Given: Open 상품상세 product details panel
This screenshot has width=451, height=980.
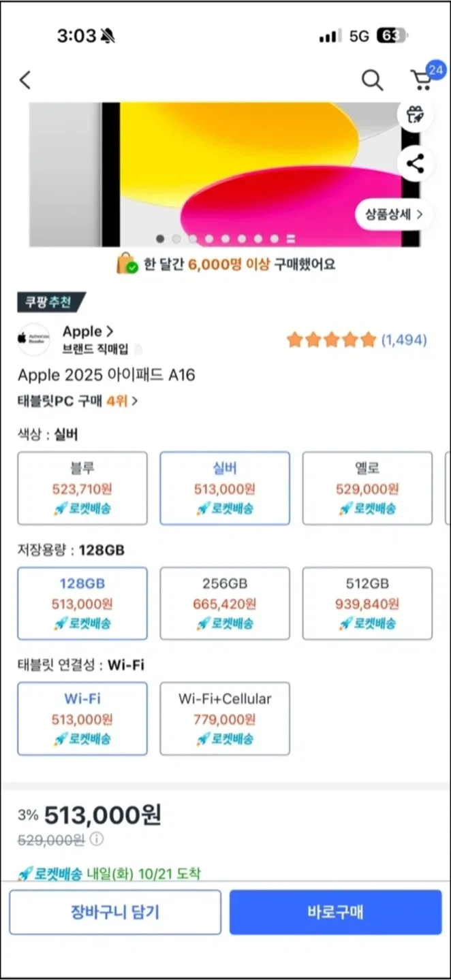Looking at the screenshot, I should pyautogui.click(x=393, y=214).
